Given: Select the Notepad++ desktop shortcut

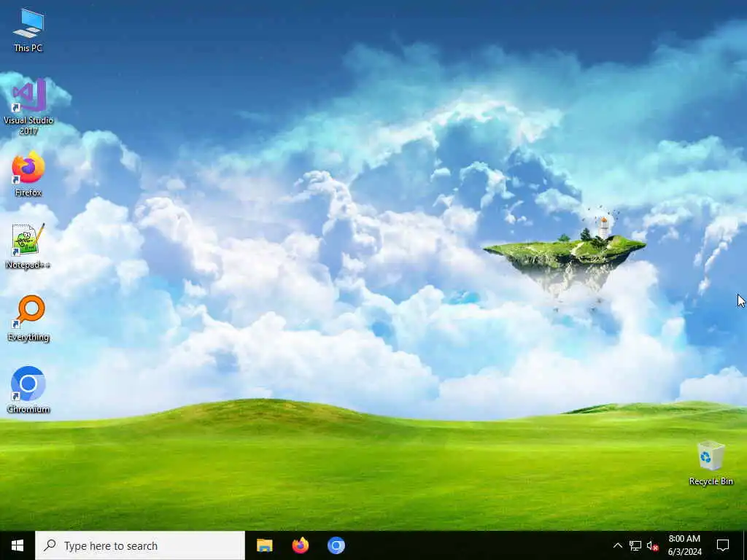Looking at the screenshot, I should [x=28, y=246].
